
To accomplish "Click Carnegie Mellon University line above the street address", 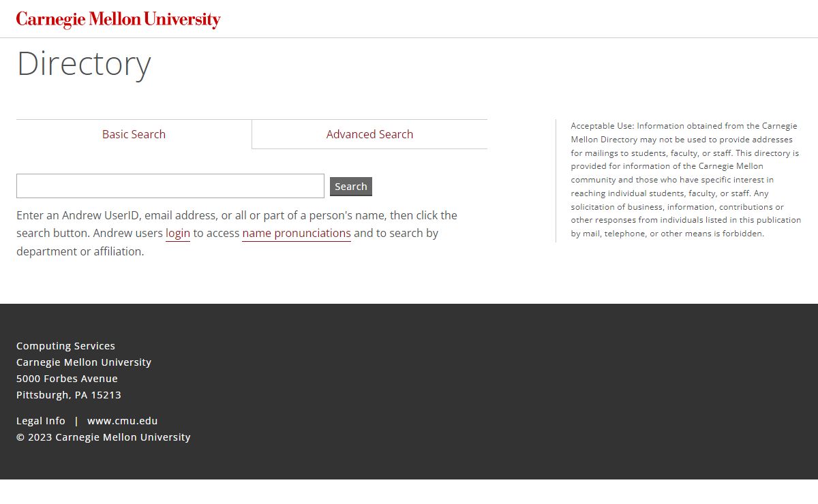I will click(x=84, y=362).
